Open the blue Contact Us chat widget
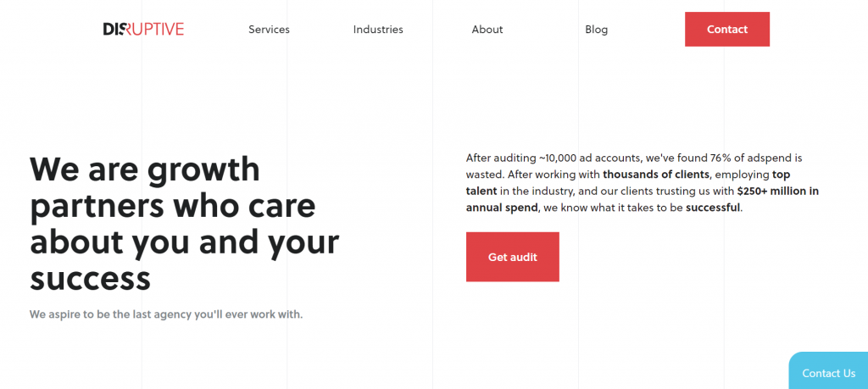868x389 pixels. (828, 370)
